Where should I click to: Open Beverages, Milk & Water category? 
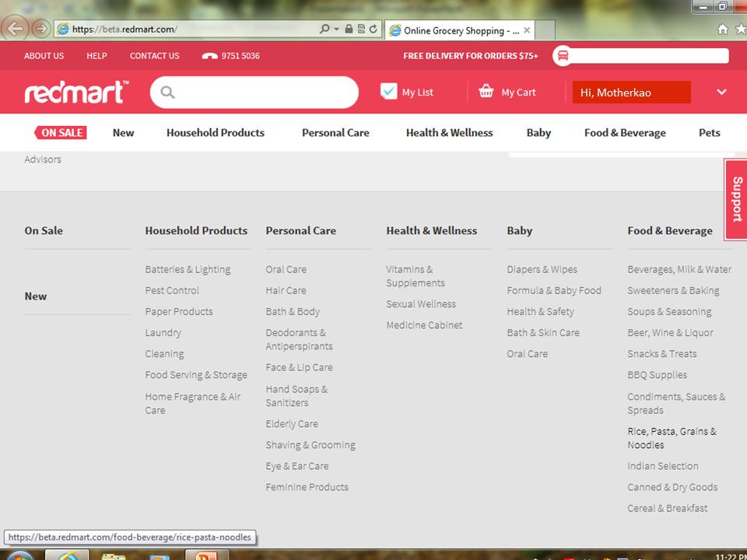(679, 270)
